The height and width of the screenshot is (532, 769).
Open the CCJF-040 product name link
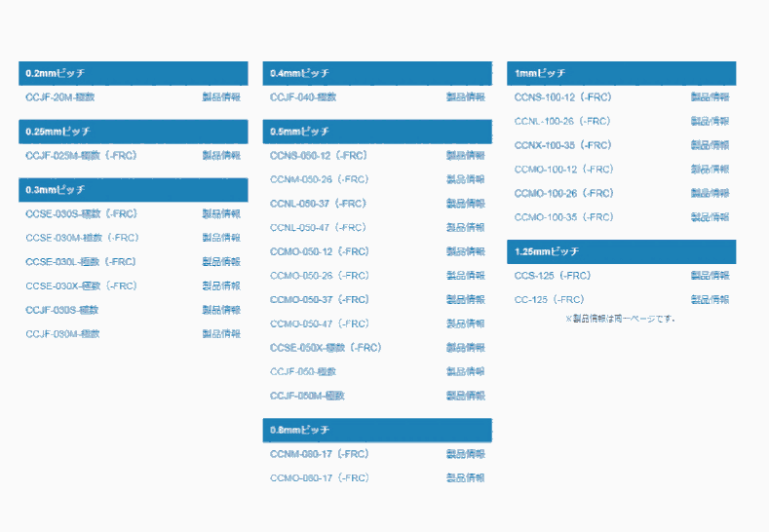(303, 97)
